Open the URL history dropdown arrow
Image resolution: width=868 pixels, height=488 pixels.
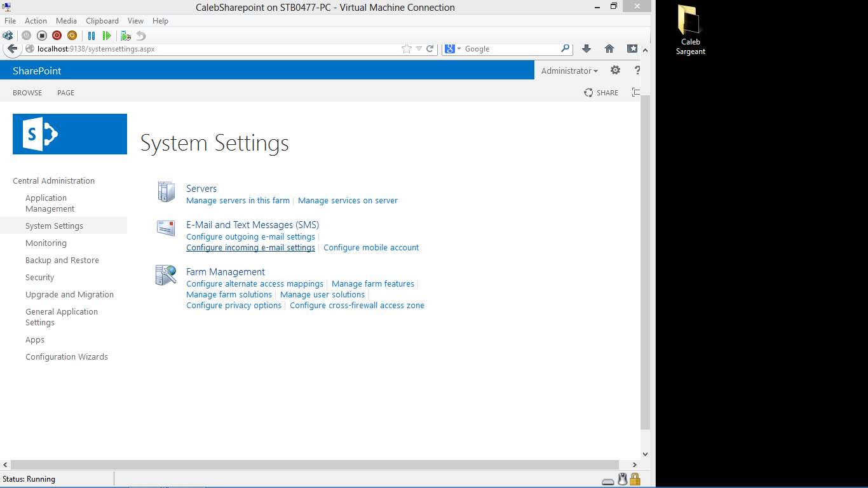(x=419, y=49)
